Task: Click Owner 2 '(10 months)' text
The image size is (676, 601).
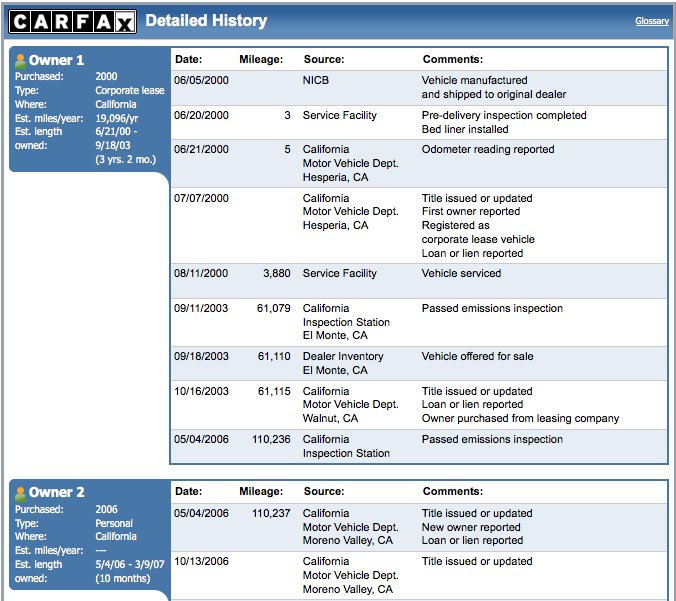Action: coord(122,579)
